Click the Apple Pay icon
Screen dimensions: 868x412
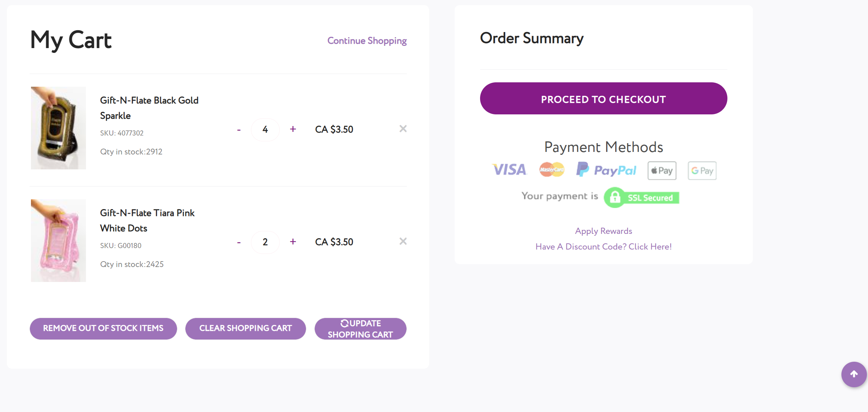662,170
